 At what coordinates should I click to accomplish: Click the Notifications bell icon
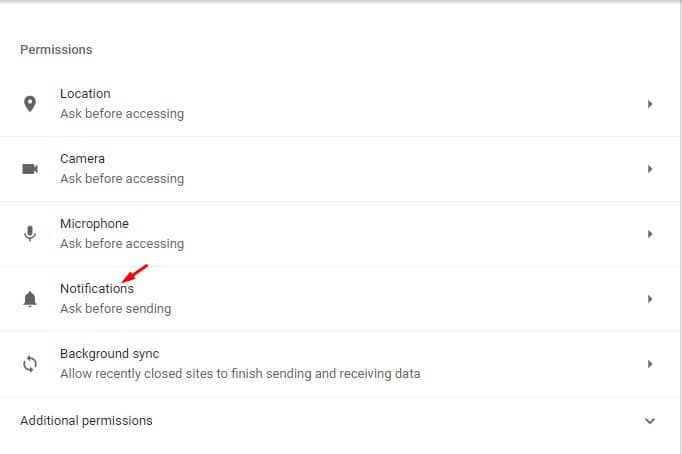pyautogui.click(x=30, y=299)
